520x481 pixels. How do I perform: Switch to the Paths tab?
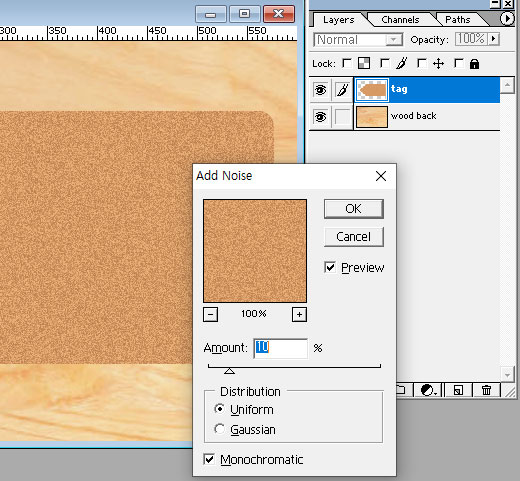tap(458, 20)
